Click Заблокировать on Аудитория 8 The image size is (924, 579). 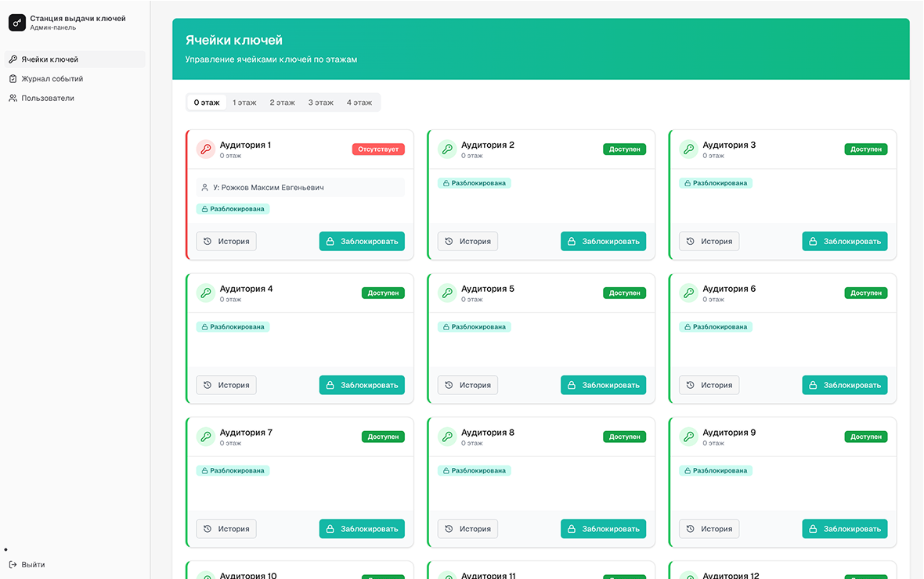click(x=604, y=528)
